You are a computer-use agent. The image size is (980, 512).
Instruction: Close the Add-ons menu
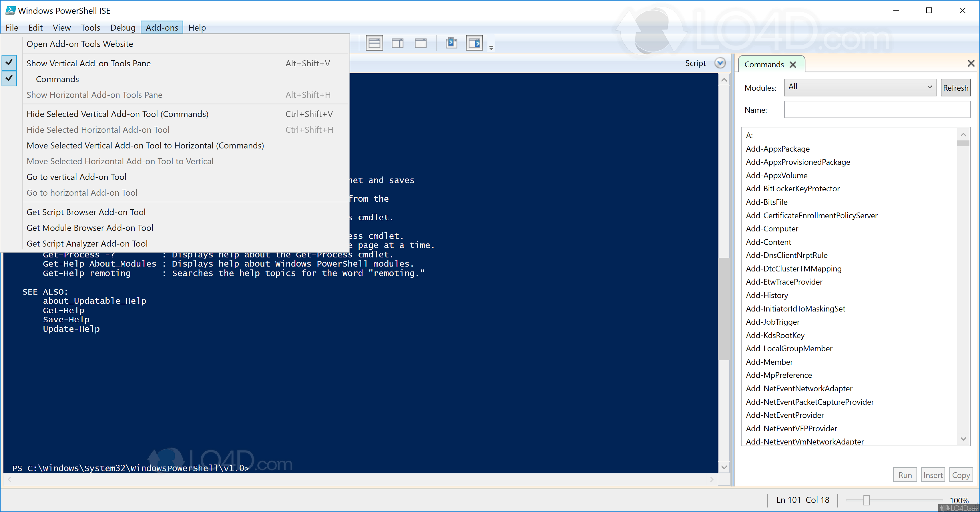pos(162,27)
